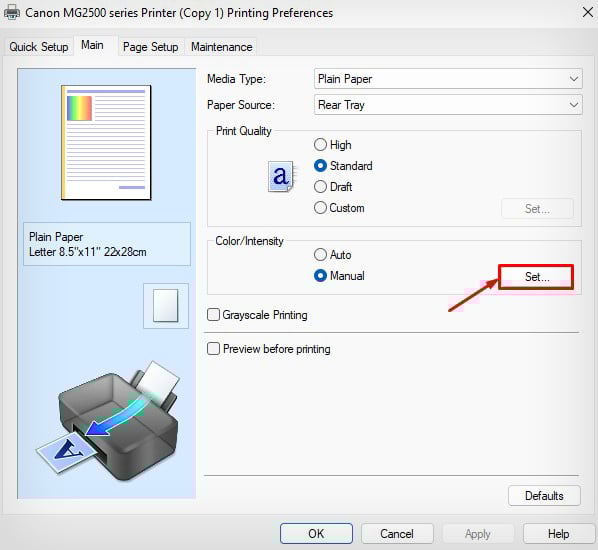The height and width of the screenshot is (550, 598).
Task: Click the Defaults button
Action: click(544, 495)
